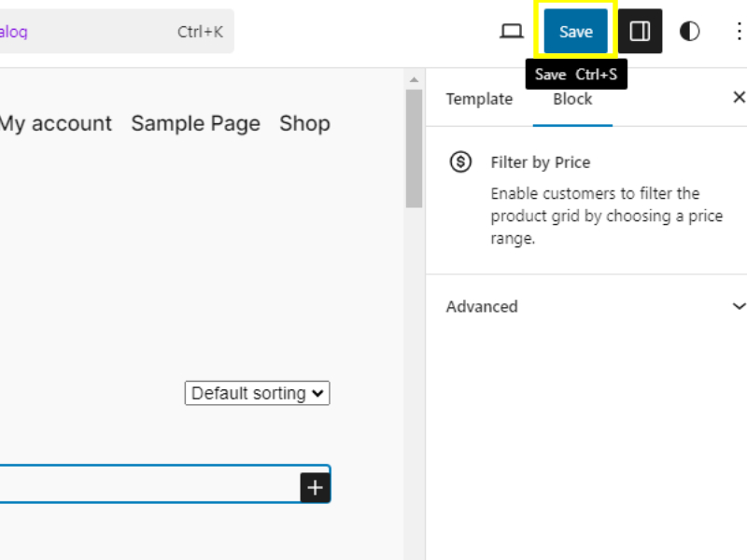This screenshot has width=747, height=560.
Task: Close the settings sidebar with X
Action: 739,97
